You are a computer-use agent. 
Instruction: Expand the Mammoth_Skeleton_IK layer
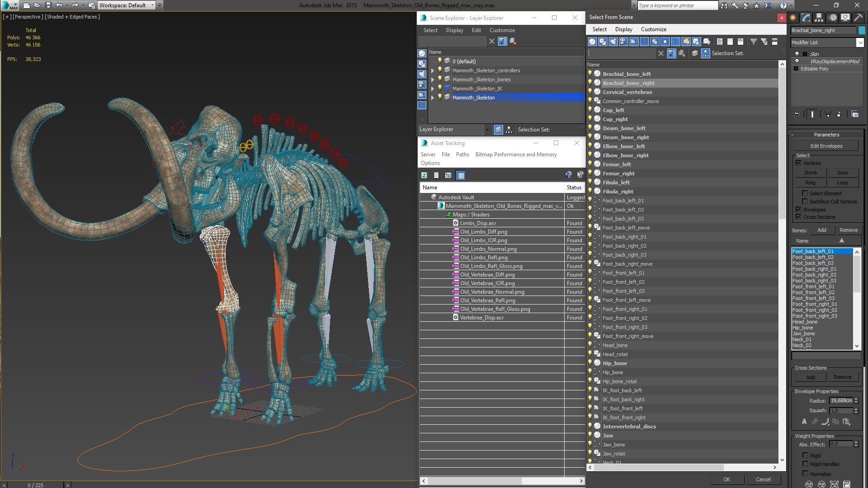[x=433, y=89]
